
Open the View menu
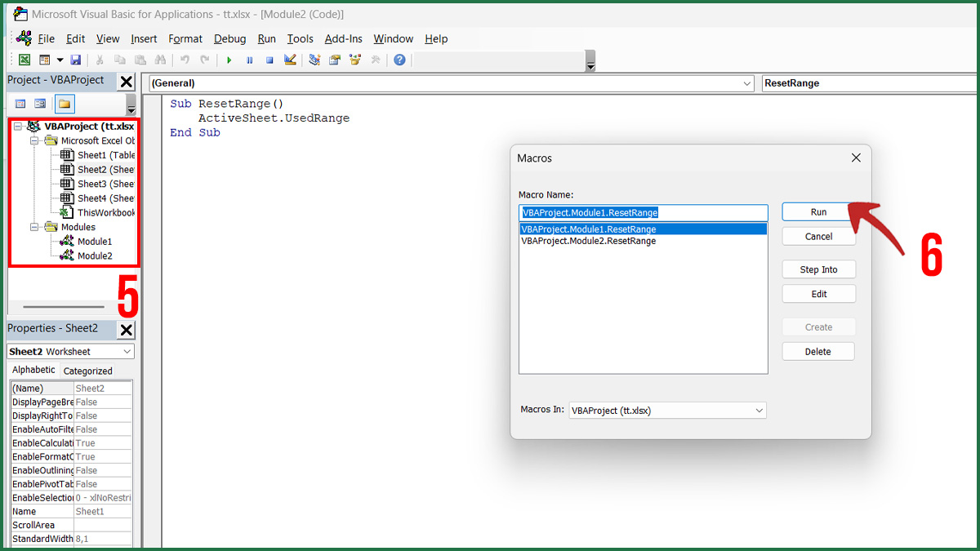click(108, 38)
